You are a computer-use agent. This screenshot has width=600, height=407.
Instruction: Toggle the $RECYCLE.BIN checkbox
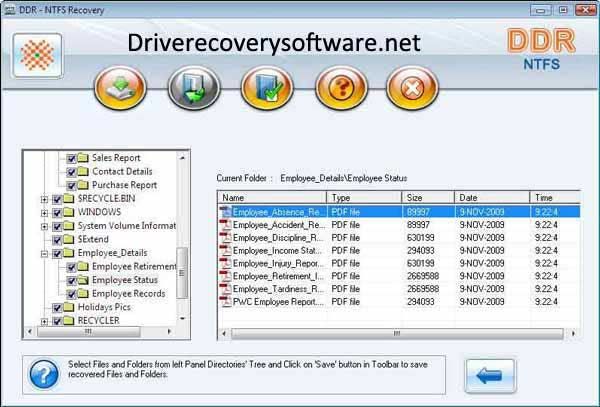[57, 199]
